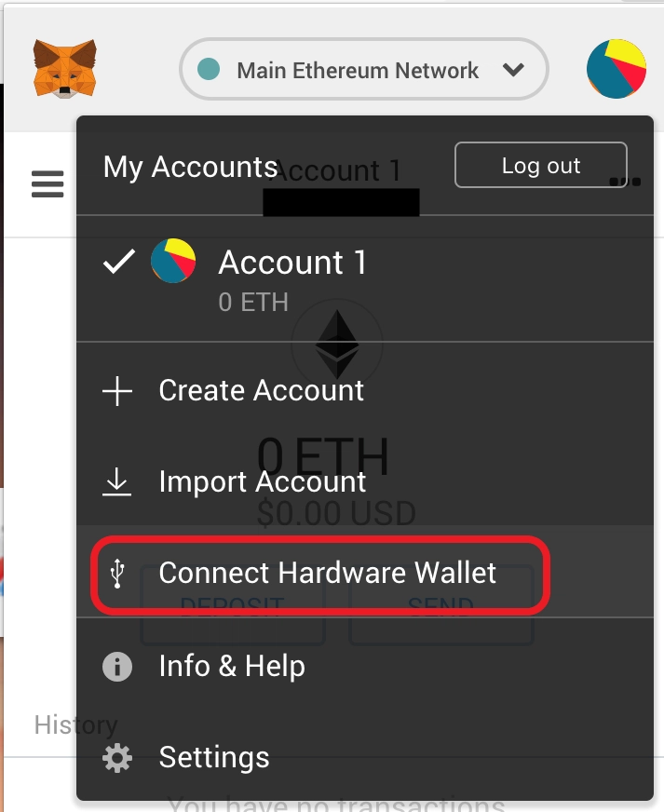Image resolution: width=664 pixels, height=812 pixels.
Task: Click the USB hardware wallet icon
Action: [x=117, y=574]
